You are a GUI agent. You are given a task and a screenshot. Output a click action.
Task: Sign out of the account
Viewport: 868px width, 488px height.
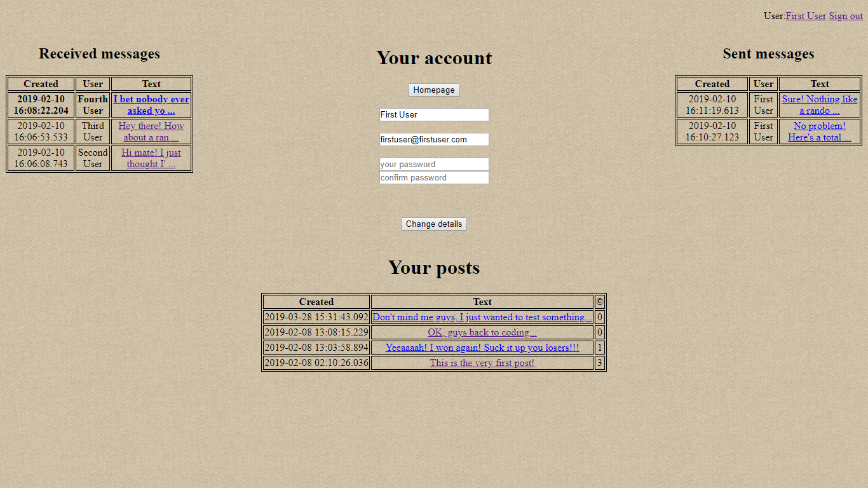click(846, 16)
